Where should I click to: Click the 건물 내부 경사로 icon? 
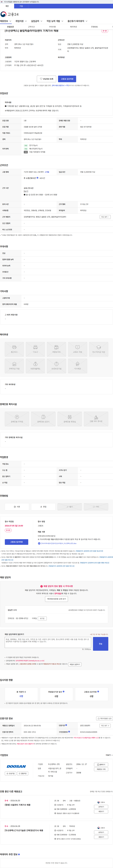(96, 419)
